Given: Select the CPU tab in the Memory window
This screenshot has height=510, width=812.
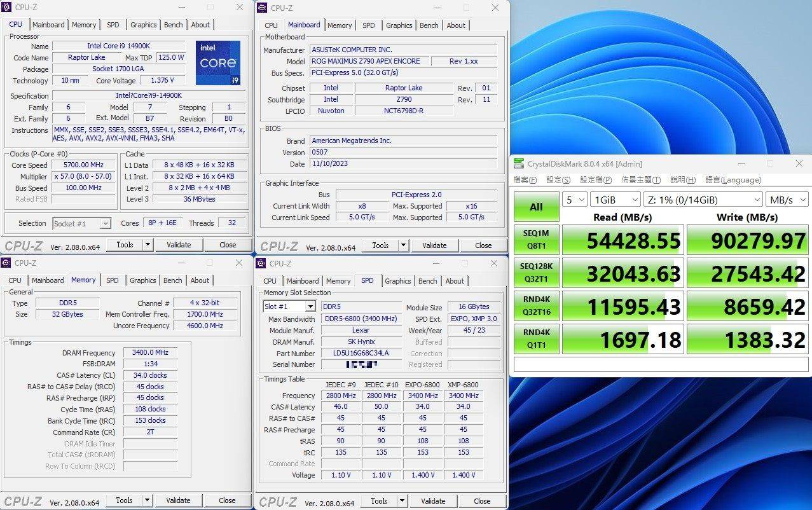Looking at the screenshot, I should click(15, 280).
